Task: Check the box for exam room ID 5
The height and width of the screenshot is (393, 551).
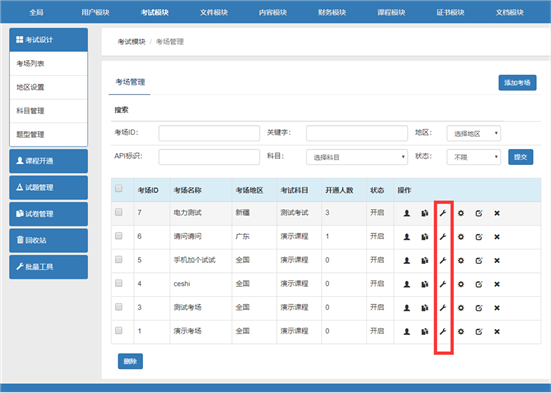Action: click(x=119, y=259)
